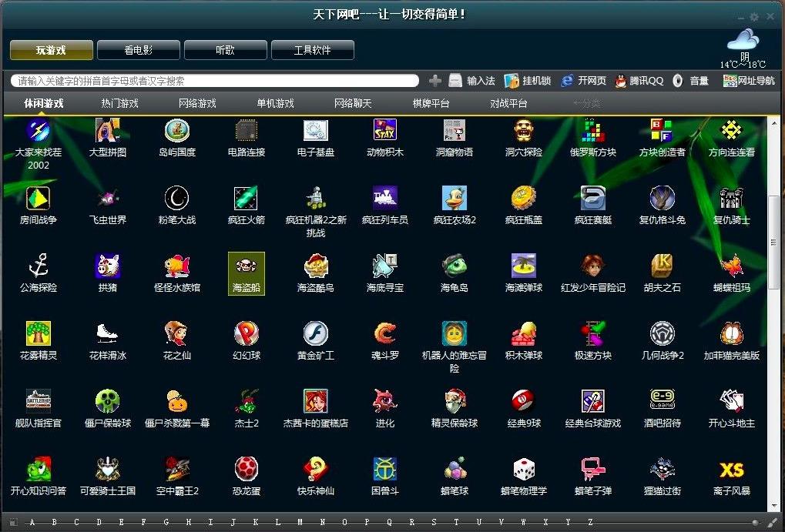The width and height of the screenshot is (785, 532).
Task: Open the 网络游戏 category
Action: tap(197, 104)
